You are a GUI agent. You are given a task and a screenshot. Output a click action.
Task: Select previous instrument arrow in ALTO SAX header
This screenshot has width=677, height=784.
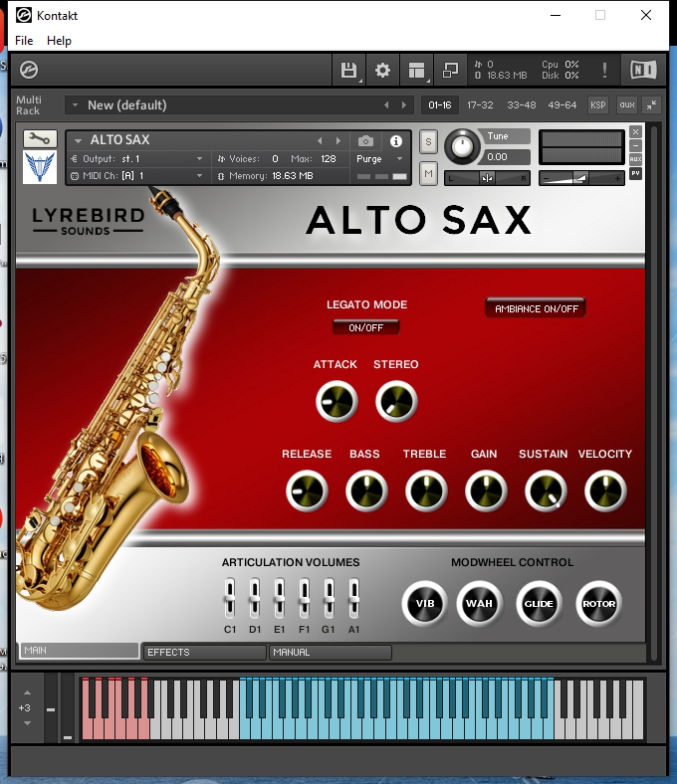pos(320,141)
